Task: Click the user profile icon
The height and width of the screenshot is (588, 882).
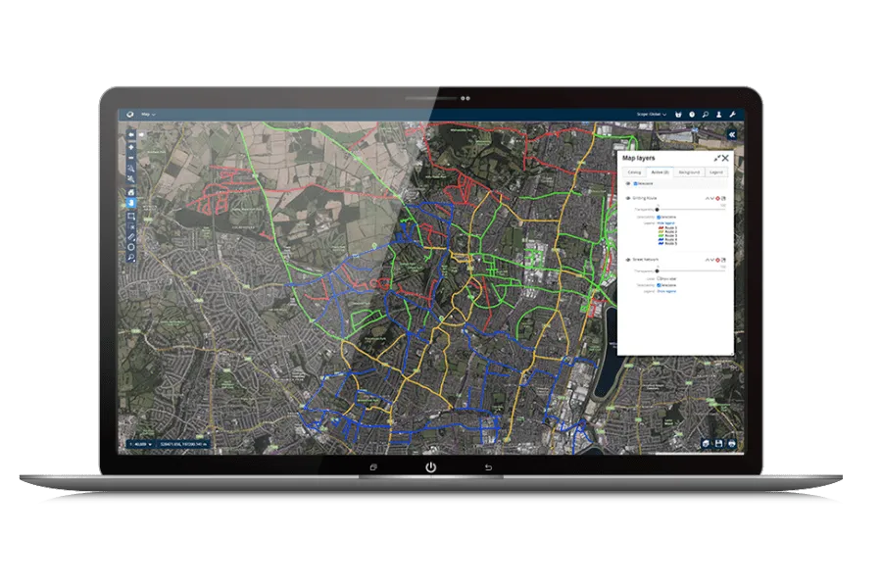Action: pos(718,115)
